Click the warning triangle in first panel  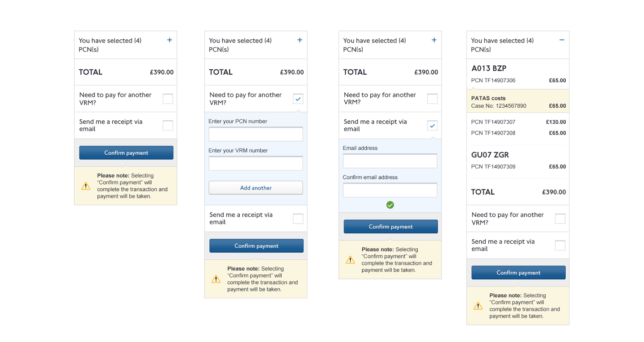pyautogui.click(x=86, y=186)
